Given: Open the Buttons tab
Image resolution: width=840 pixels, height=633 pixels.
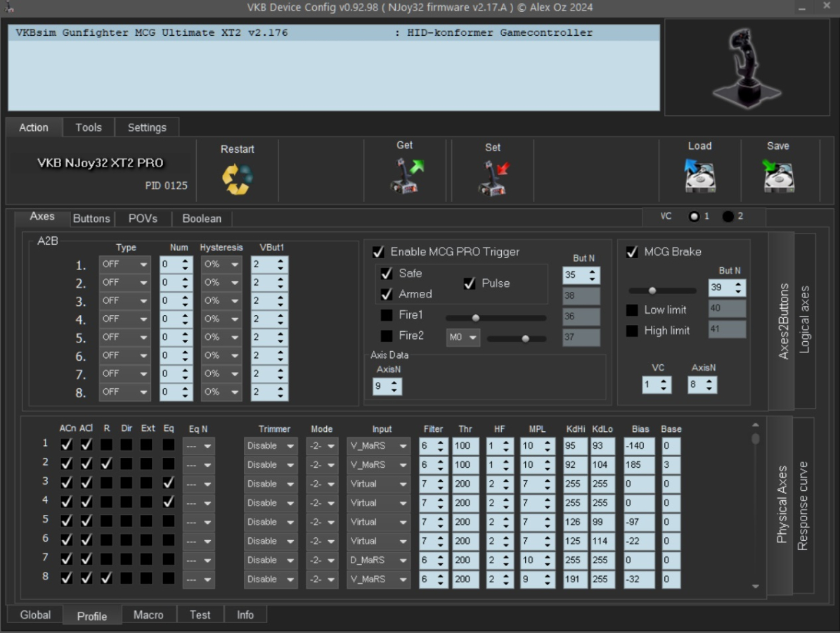Looking at the screenshot, I should tap(91, 219).
